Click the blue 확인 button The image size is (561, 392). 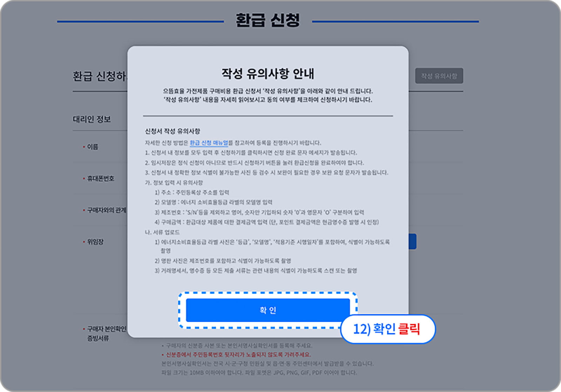268,310
